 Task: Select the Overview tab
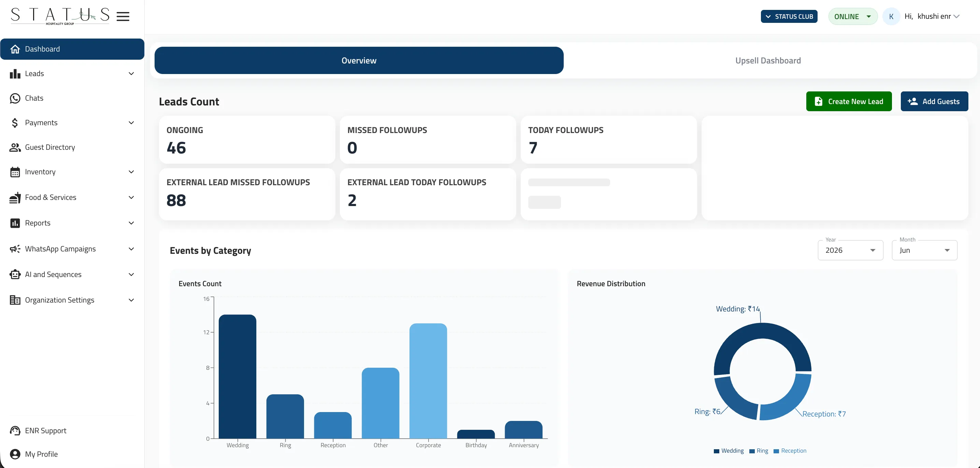(x=359, y=60)
